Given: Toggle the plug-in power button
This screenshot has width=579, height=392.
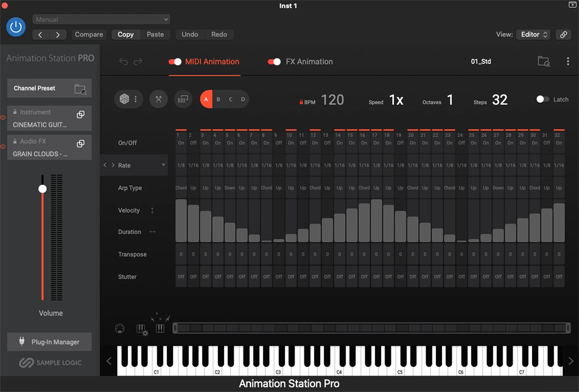Looking at the screenshot, I should pyautogui.click(x=16, y=27).
